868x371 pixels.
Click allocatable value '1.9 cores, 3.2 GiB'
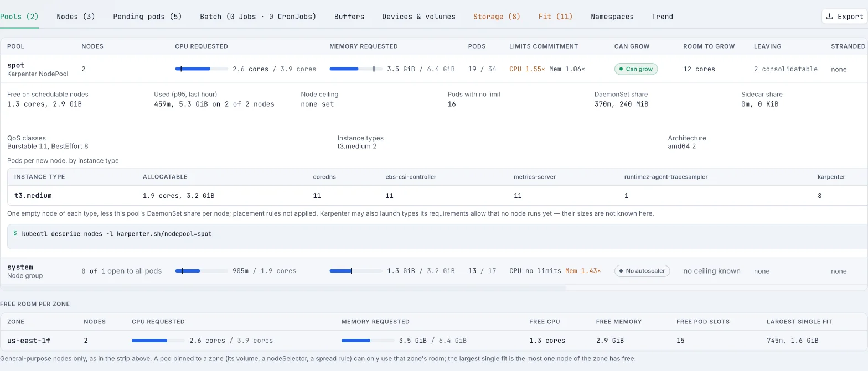tap(179, 196)
